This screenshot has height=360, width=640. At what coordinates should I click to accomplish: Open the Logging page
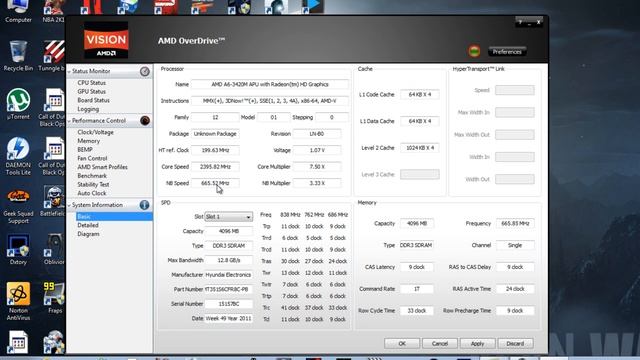[x=88, y=109]
